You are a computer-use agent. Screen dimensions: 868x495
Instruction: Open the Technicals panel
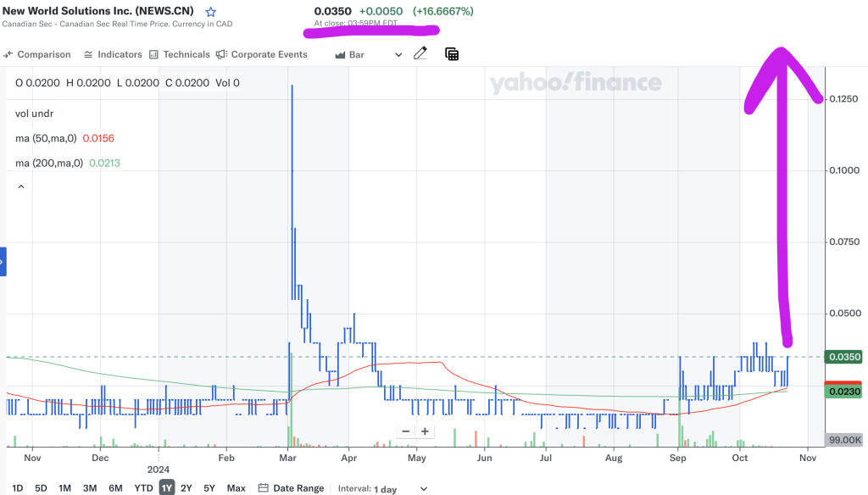180,54
